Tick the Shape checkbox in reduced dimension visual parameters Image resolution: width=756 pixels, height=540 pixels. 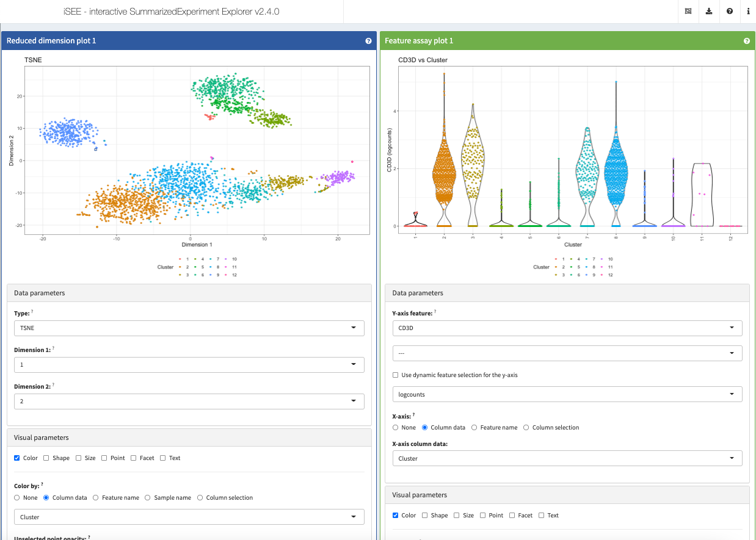tap(46, 458)
